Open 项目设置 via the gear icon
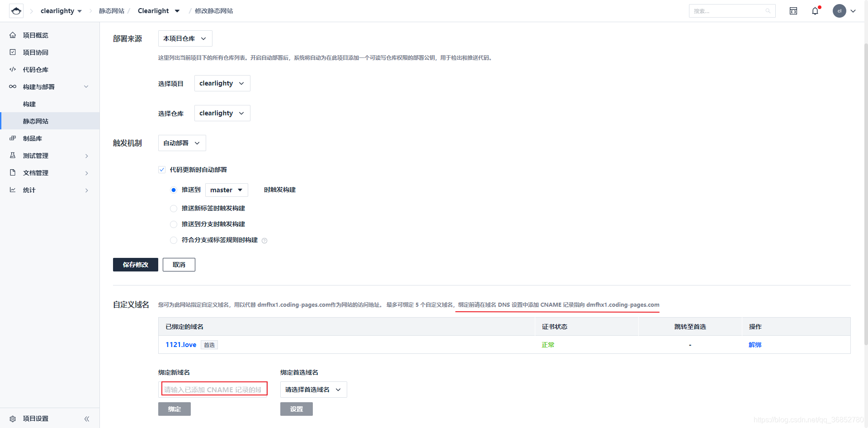The height and width of the screenshot is (428, 868). [13, 418]
